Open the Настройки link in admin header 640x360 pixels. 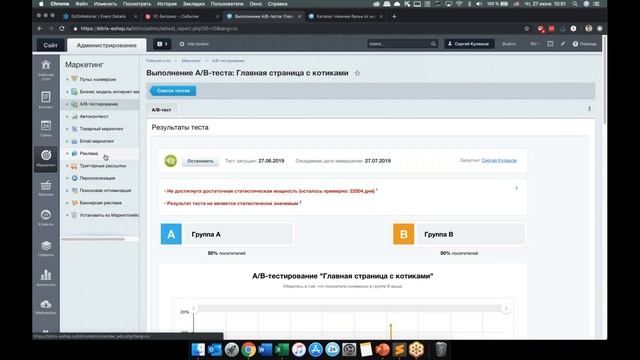194,44
